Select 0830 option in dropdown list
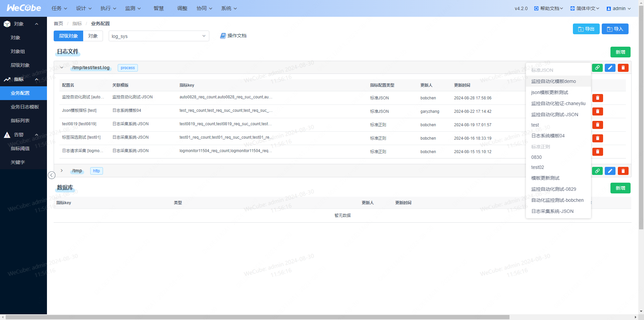Screen dimensions: 644x320 (558, 157)
